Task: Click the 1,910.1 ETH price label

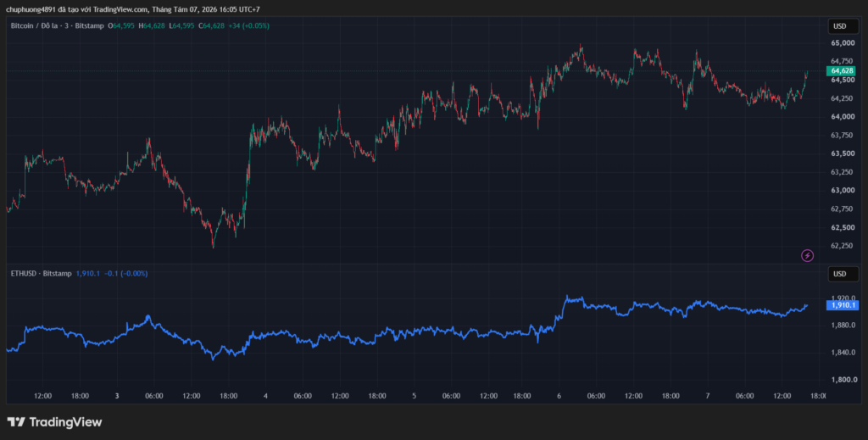Action: point(842,305)
